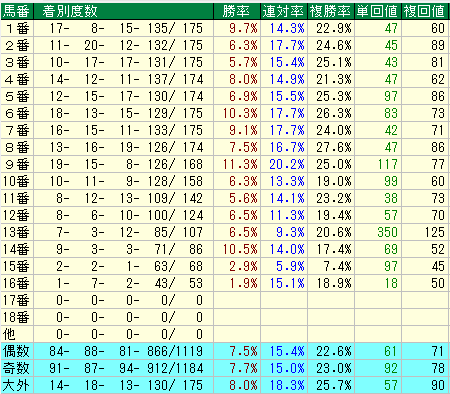The width and height of the screenshot is (450, 394).
Task: Click 奇数 record 91- 87- 94- 912/1184
Action: 126,369
